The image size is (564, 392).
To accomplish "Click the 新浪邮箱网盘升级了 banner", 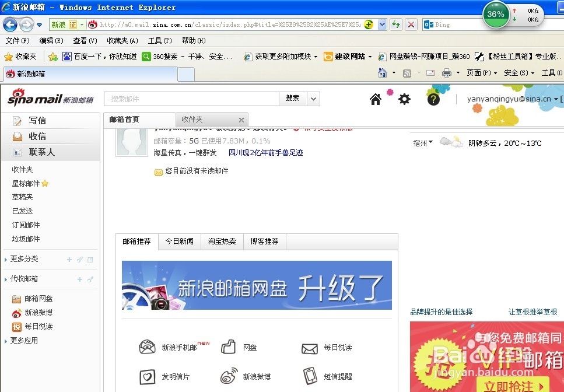I will tap(257, 285).
